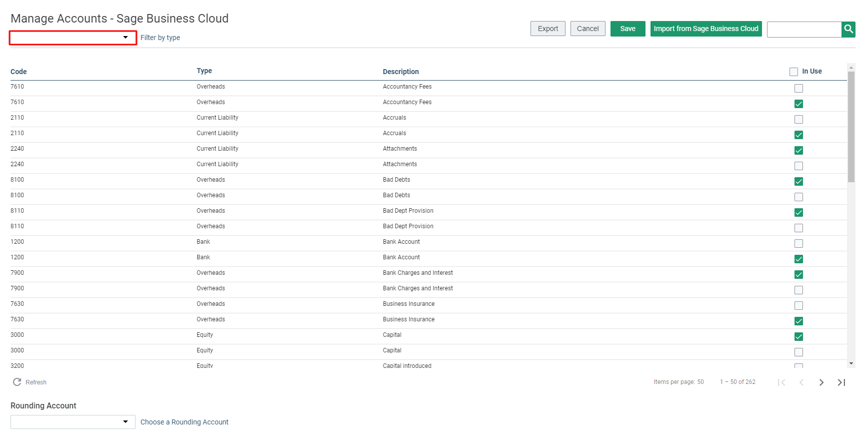This screenshot has width=868, height=448.
Task: Uncheck In Use for first Bad Dept Provision row
Action: 798,213
